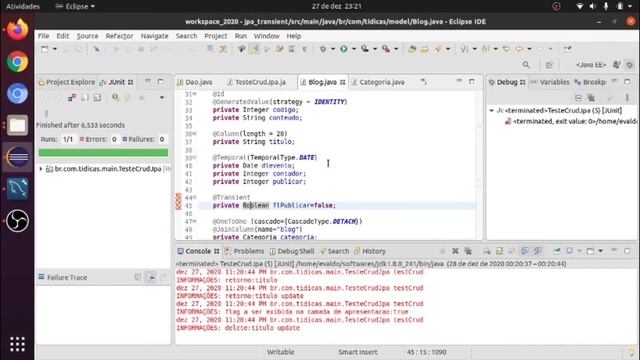Click the Debug bug icon in the toolbar

(x=323, y=49)
